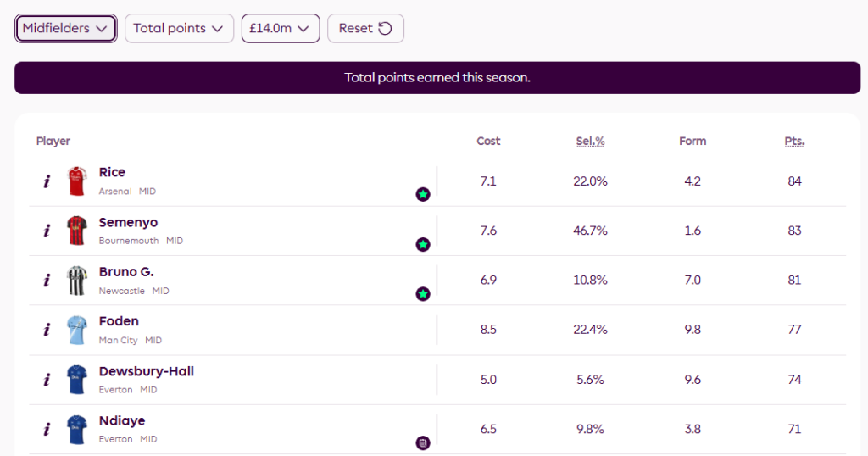The width and height of the screenshot is (868, 456).
Task: Open the news note icon for Ndiaye
Action: [423, 442]
